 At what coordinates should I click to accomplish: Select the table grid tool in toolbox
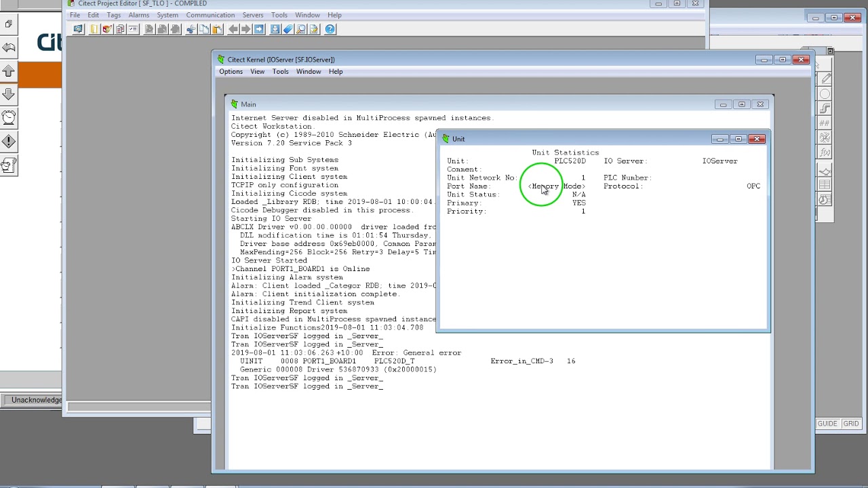point(825,185)
